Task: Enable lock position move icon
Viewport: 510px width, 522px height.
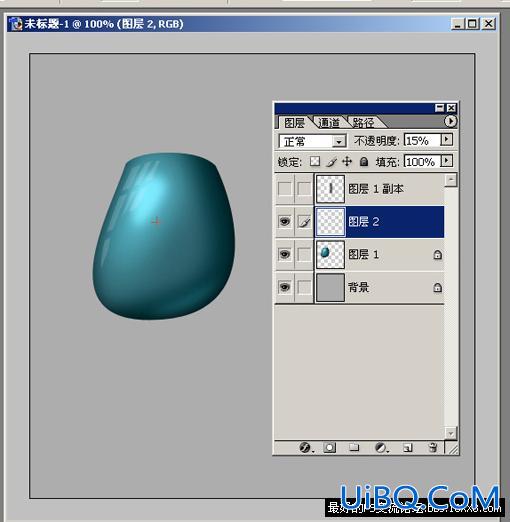Action: point(347,162)
